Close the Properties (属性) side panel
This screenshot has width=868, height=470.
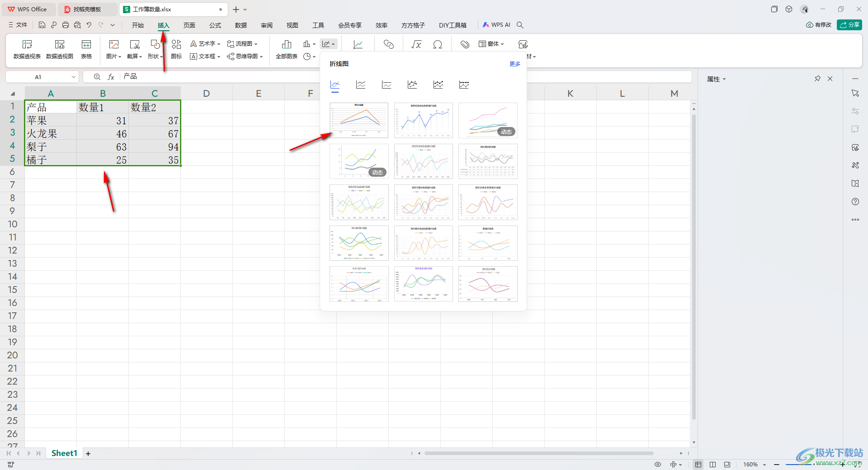coord(830,79)
